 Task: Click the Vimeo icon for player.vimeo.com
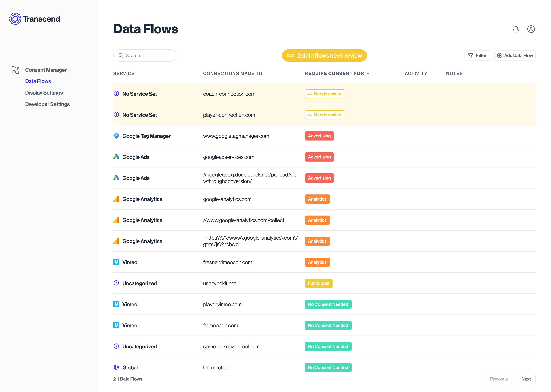click(116, 304)
